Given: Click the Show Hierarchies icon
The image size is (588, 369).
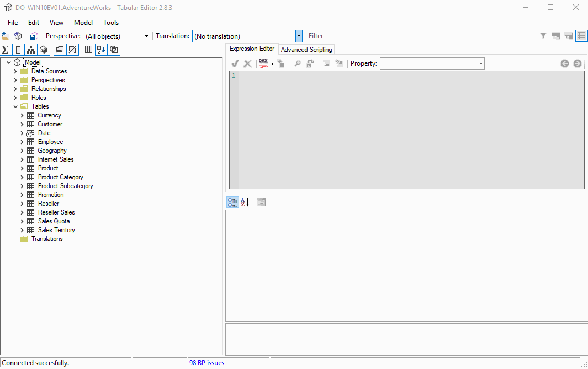Looking at the screenshot, I should 31,49.
